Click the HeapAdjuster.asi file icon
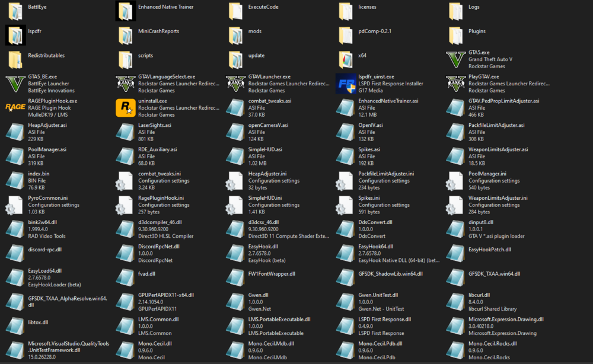Image resolution: width=593 pixels, height=364 pixels. [15, 132]
